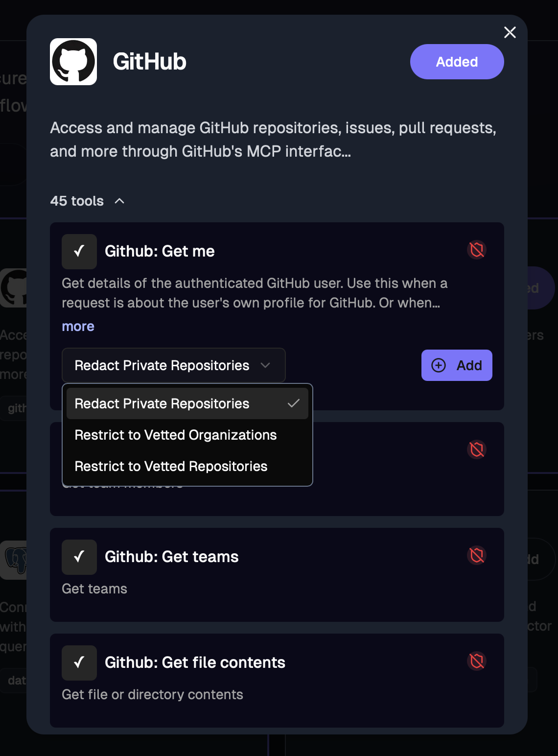Click the shield icon on the Get teams tool
Viewport: 558px width, 756px height.
[477, 555]
